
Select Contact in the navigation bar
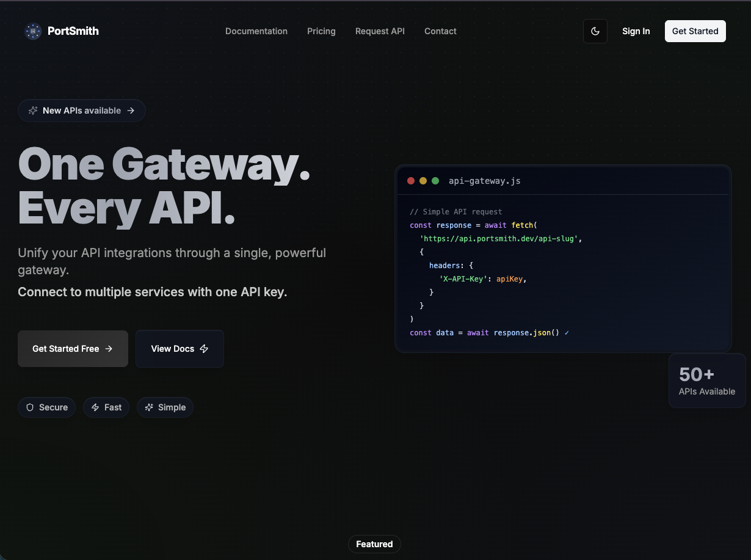click(x=440, y=31)
